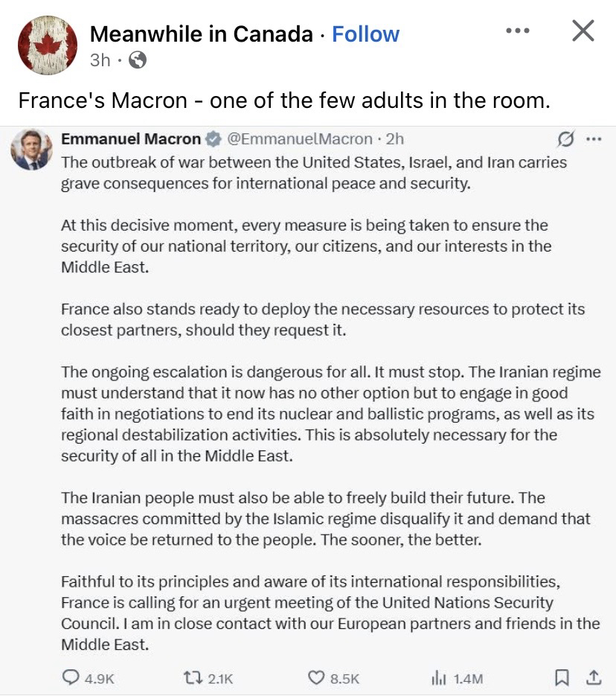The image size is (616, 699).
Task: Close the post with the X icon
Action: (x=583, y=31)
